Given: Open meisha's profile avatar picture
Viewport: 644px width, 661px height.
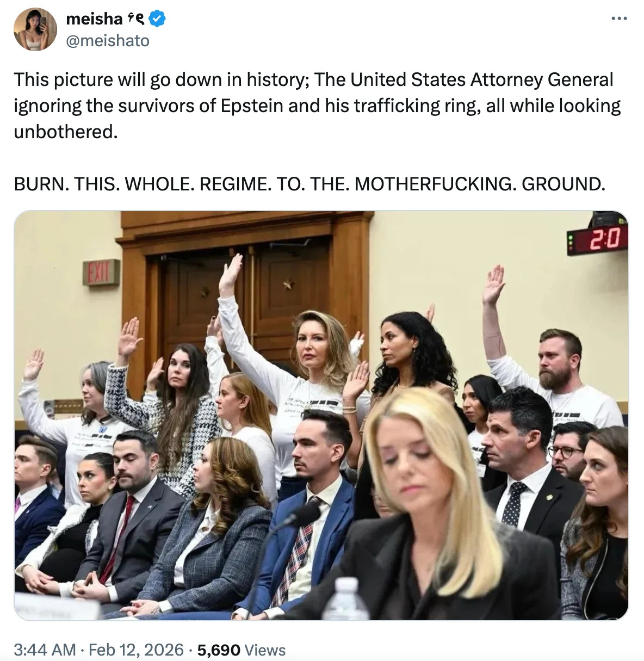Looking at the screenshot, I should [x=36, y=29].
